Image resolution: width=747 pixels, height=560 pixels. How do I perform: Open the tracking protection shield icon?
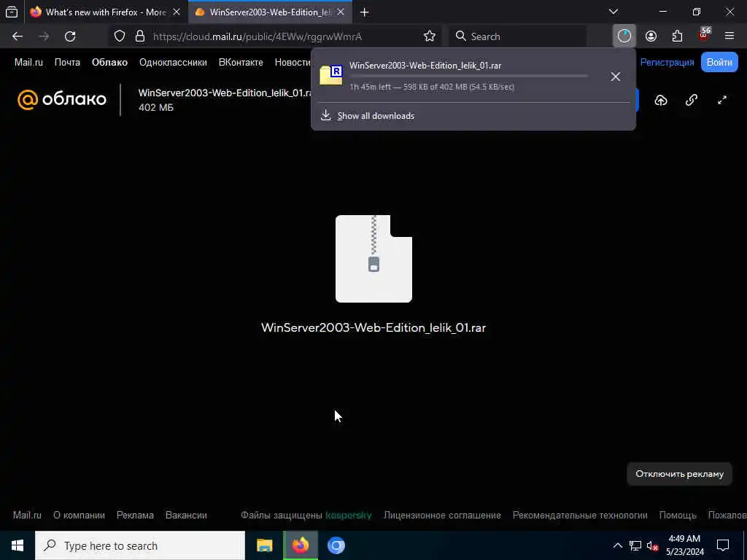120,36
